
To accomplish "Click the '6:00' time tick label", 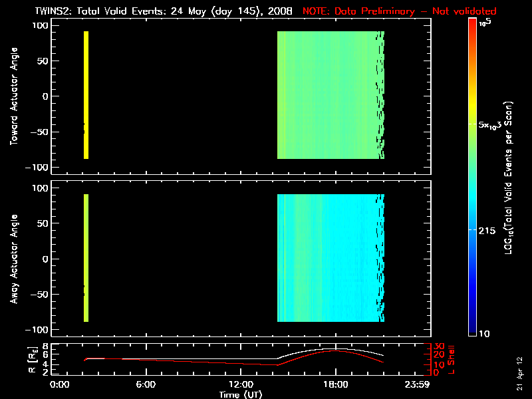I will (x=146, y=384).
